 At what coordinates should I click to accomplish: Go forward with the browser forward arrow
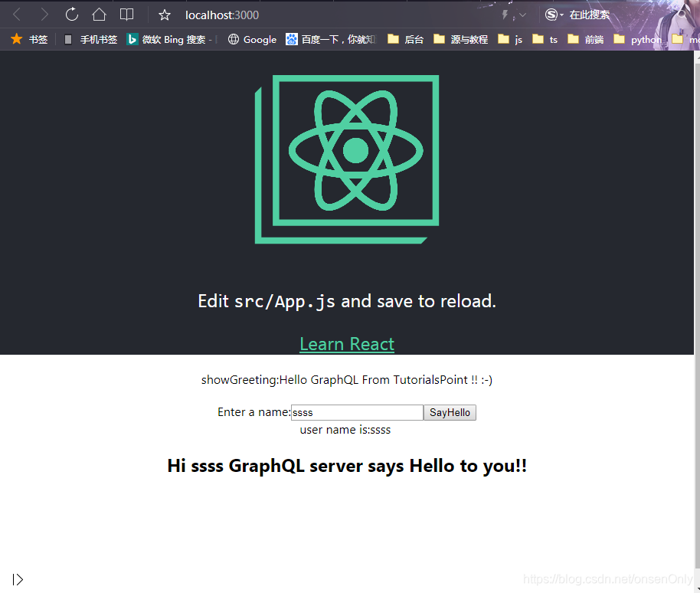tap(44, 15)
